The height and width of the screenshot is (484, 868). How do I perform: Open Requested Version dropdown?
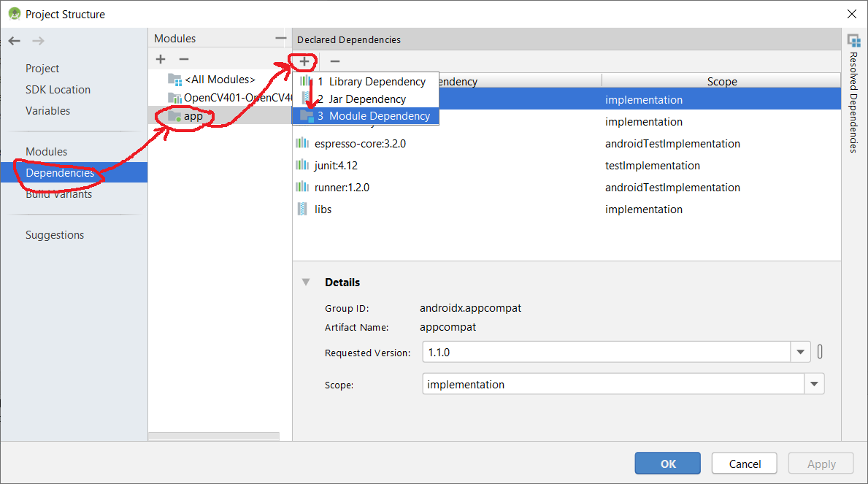(801, 353)
